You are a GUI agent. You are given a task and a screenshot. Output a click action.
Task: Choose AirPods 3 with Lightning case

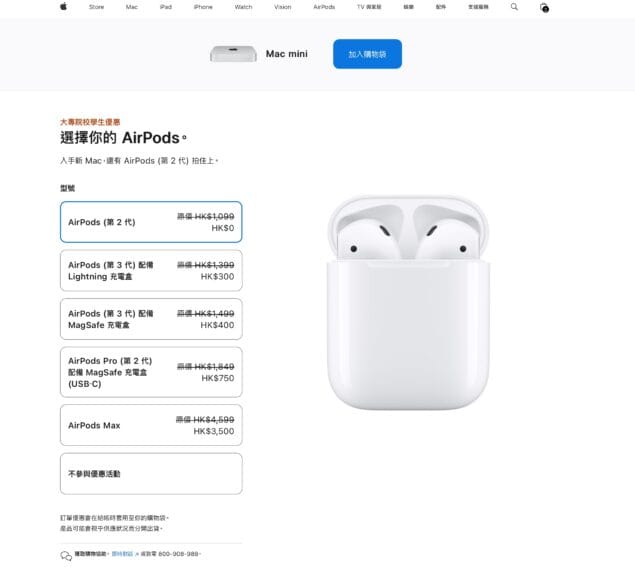[x=151, y=271]
